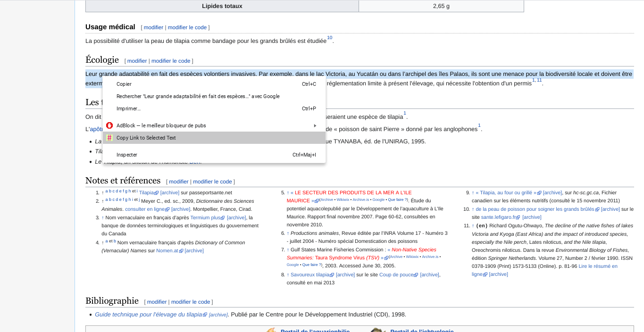Open the [archive] link after Termium plus
Image resolution: width=644 pixels, height=332 pixels.
[x=236, y=217]
